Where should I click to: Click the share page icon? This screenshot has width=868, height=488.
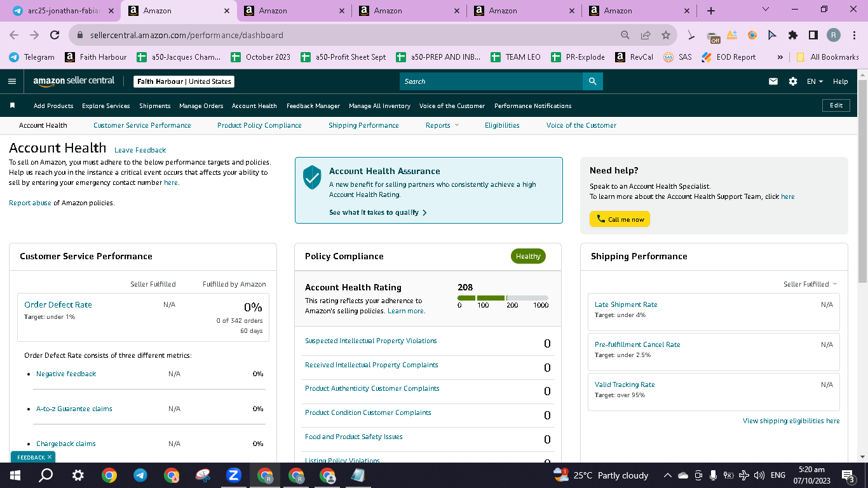[x=646, y=35]
